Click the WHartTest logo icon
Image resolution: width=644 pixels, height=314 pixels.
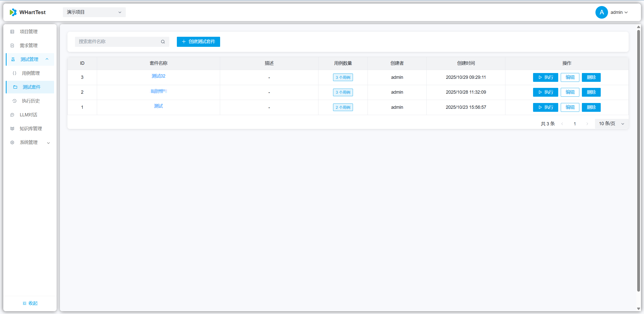click(x=13, y=12)
